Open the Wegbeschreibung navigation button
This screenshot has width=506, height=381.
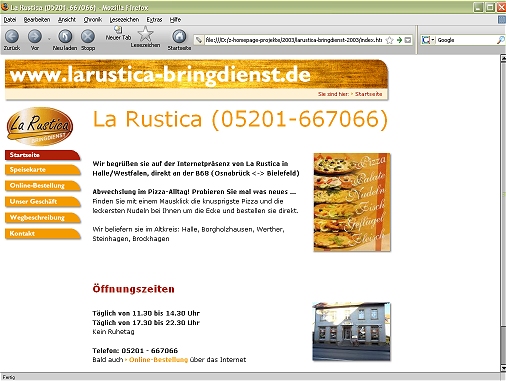coord(43,218)
